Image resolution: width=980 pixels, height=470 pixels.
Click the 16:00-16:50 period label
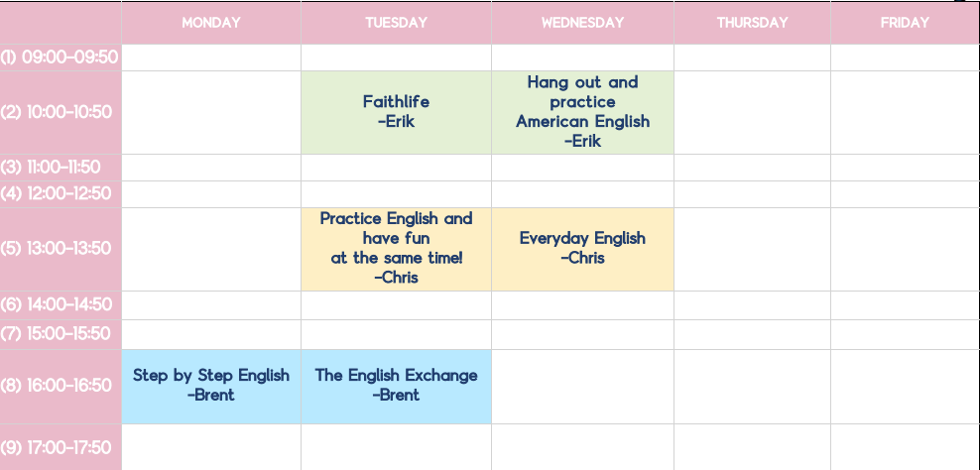(60, 385)
